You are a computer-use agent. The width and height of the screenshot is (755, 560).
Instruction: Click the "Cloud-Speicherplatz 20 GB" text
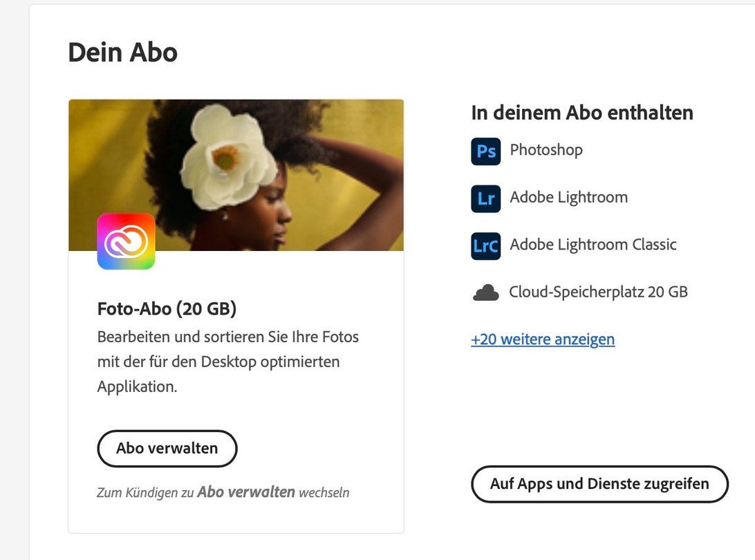coord(598,292)
